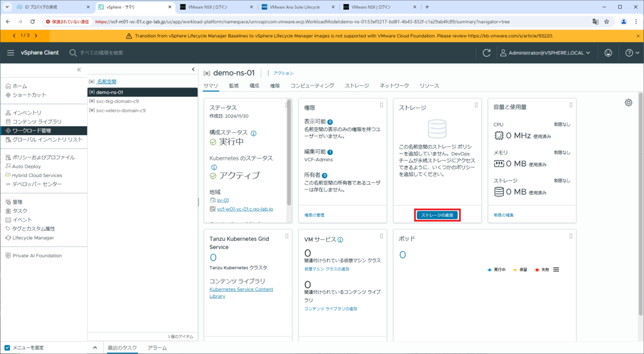Switch to the アラーム tab
Image resolution: width=644 pixels, height=354 pixels.
(157, 348)
